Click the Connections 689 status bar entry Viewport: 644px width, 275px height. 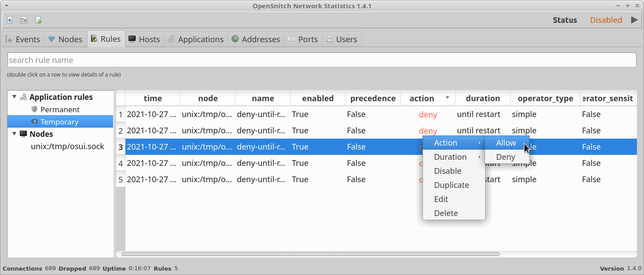click(29, 268)
